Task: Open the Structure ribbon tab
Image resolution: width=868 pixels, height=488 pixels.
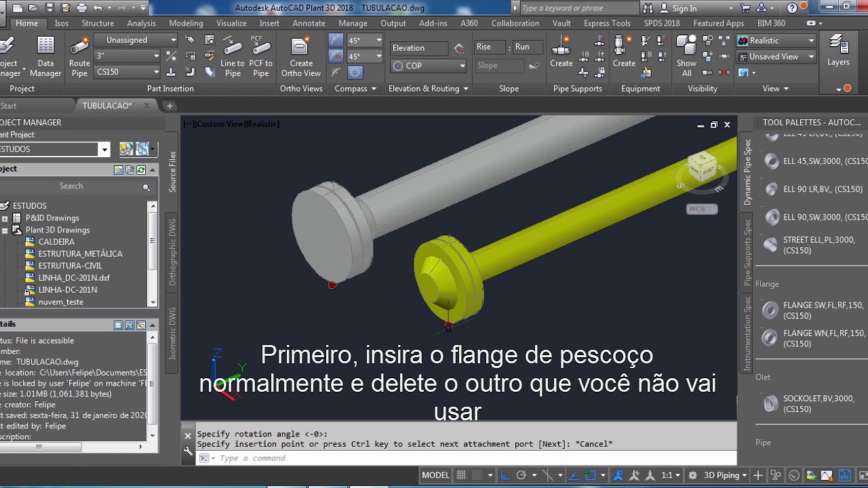Action: (98, 23)
